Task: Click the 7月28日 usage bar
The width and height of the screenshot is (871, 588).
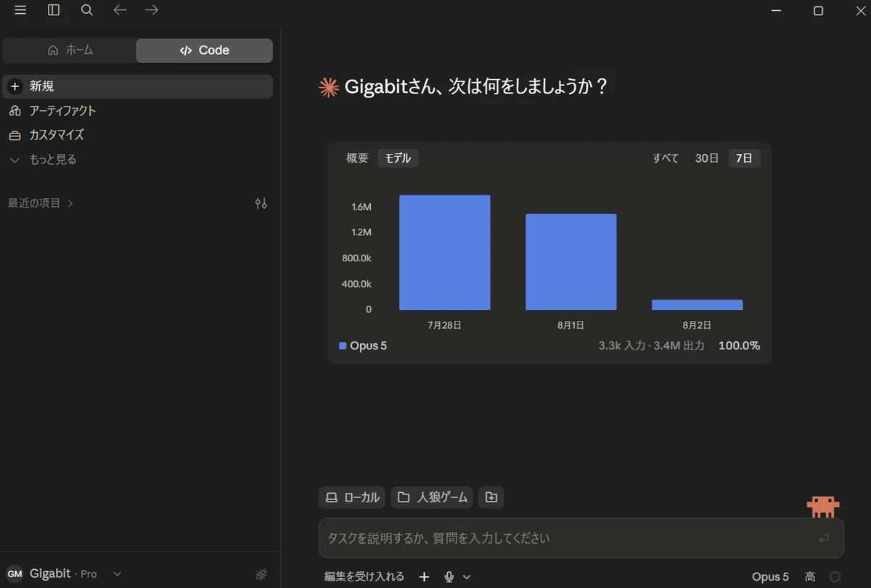Action: click(445, 253)
